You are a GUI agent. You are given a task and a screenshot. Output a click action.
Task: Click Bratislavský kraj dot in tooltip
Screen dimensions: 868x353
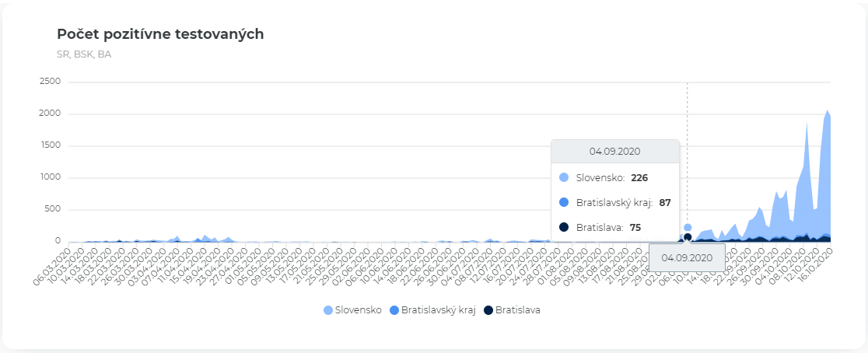point(564,202)
